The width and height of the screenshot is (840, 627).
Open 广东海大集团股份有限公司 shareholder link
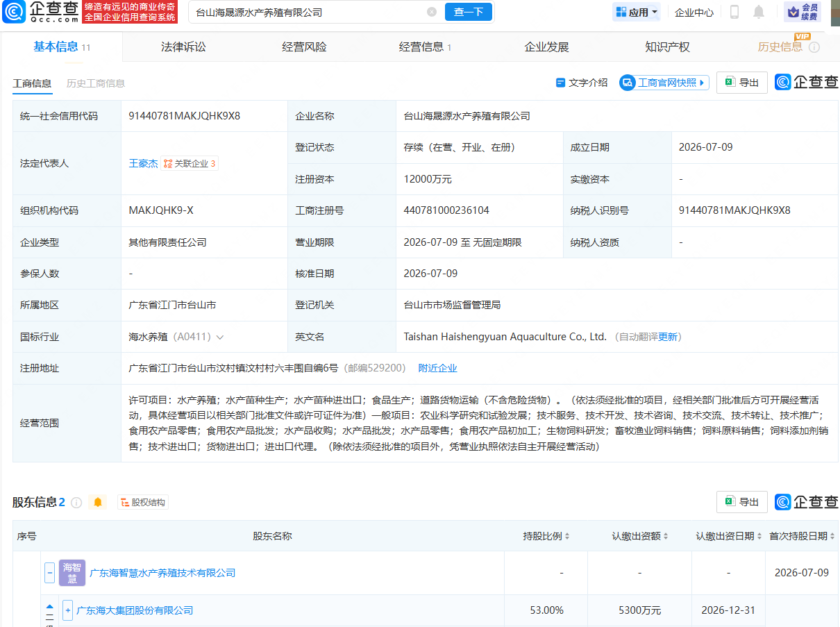tap(135, 610)
